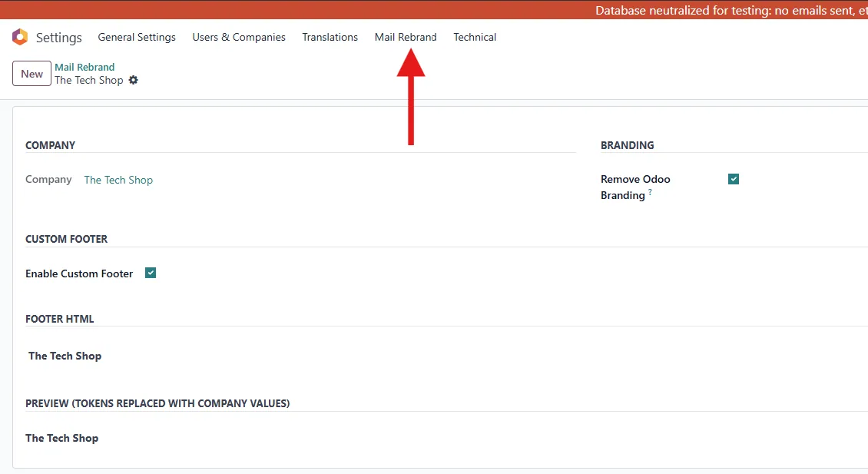Go back via Mail Rebrand breadcrumb link

click(84, 67)
